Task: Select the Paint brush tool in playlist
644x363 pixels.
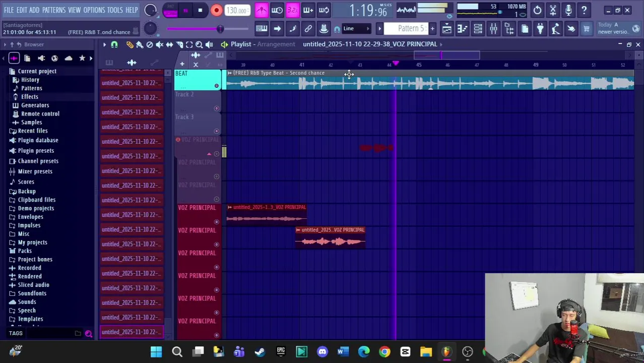Action: [x=140, y=44]
